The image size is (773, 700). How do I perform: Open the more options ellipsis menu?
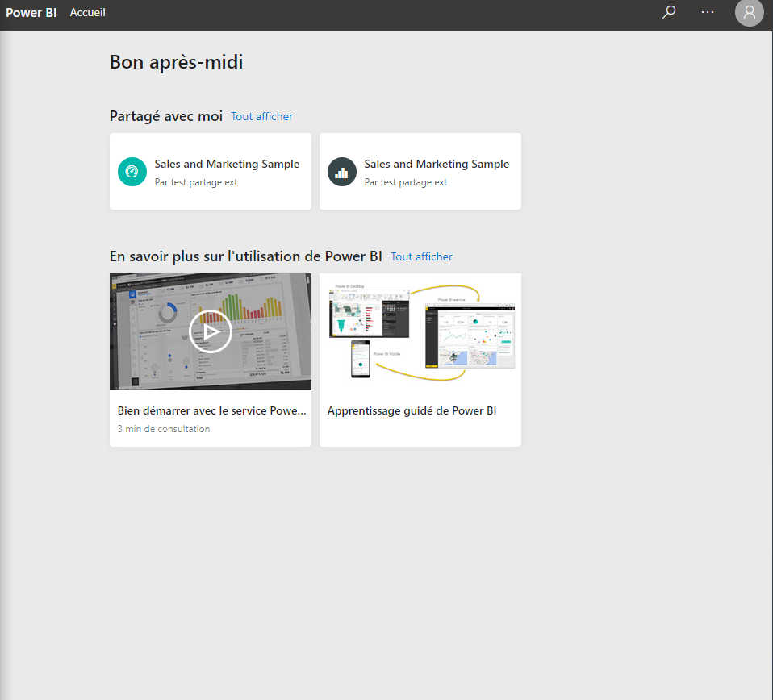click(708, 12)
